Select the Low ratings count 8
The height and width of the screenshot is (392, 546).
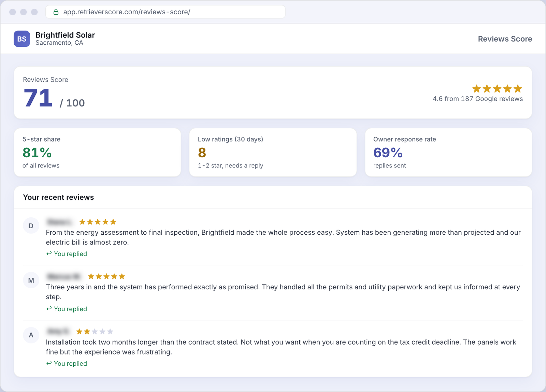pos(202,153)
